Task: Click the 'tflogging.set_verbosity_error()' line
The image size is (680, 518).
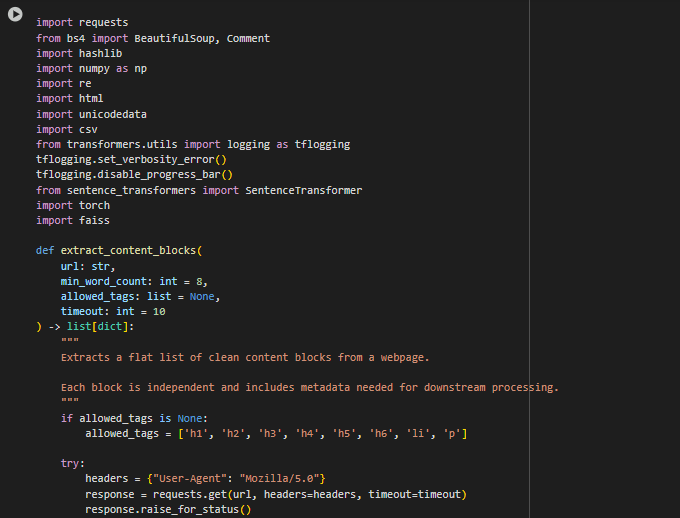Action: [x=131, y=160]
